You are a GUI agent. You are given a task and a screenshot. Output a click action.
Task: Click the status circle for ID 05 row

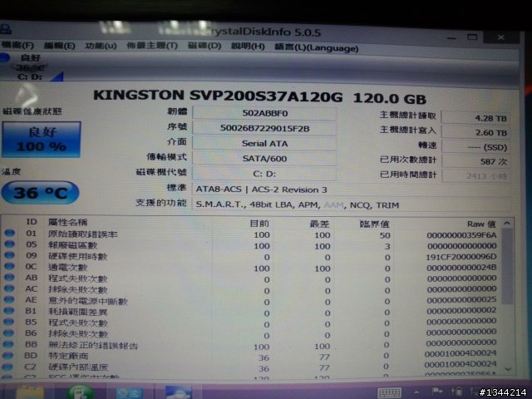[9, 244]
